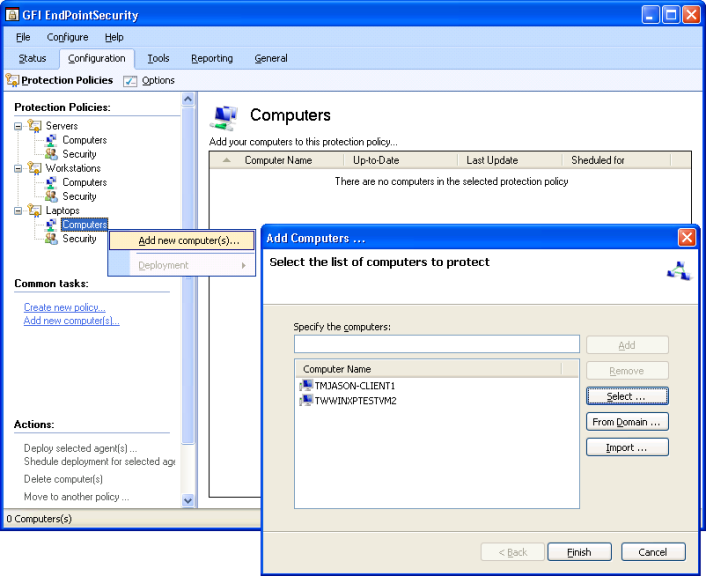This screenshot has height=576, width=706.
Task: Click the Sheduled for column header
Action: coord(616,160)
